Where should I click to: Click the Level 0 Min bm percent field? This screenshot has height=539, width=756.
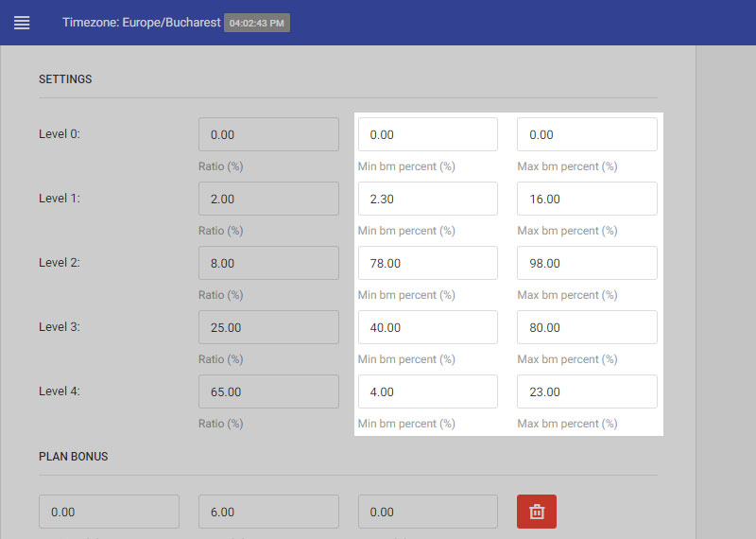click(427, 134)
